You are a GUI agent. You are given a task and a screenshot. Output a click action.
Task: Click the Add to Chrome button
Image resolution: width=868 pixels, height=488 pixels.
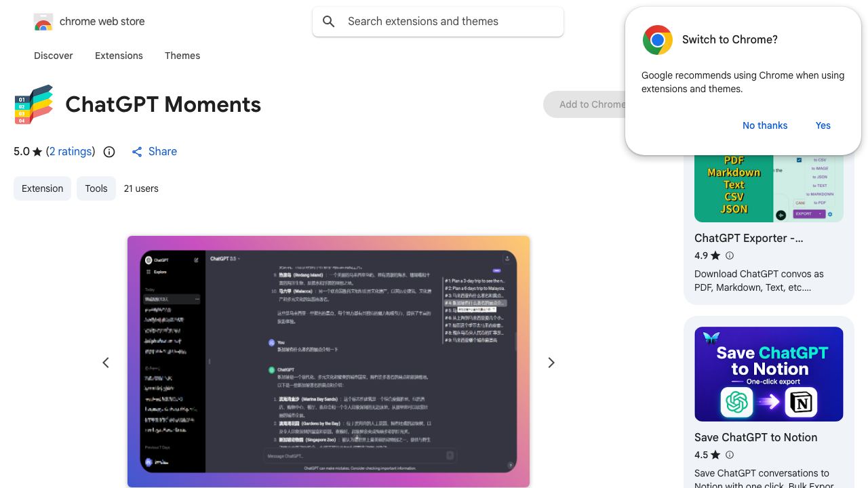[x=585, y=104]
